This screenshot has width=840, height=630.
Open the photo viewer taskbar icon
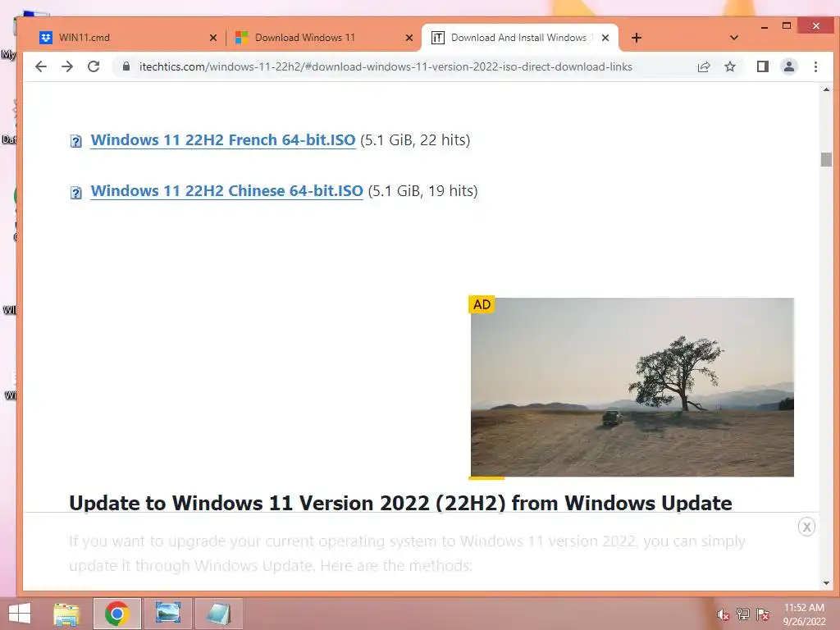(167, 614)
